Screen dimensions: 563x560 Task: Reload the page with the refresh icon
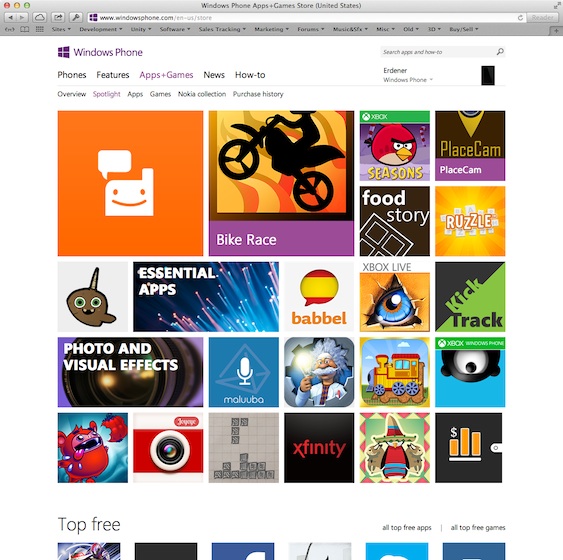click(x=520, y=18)
